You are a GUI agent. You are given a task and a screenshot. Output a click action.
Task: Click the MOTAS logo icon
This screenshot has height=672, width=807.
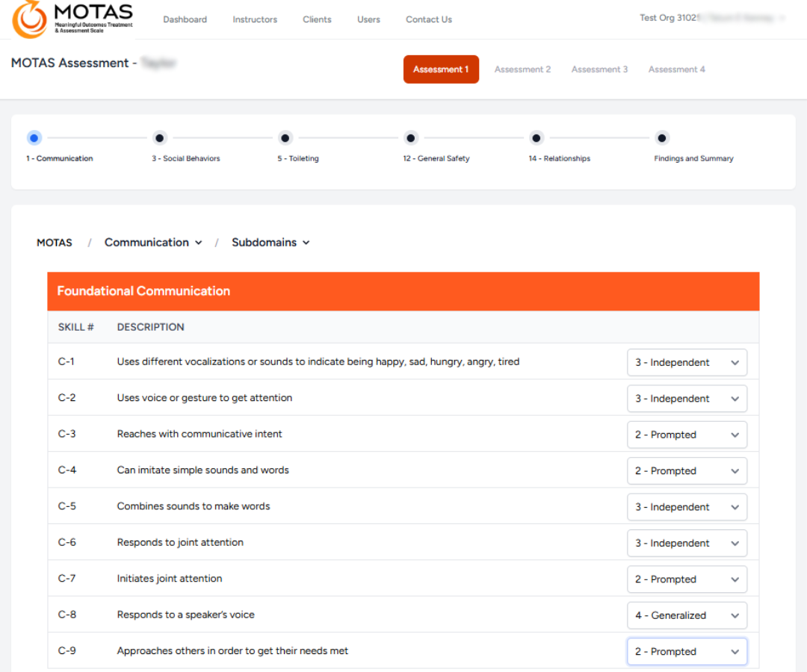click(x=30, y=19)
